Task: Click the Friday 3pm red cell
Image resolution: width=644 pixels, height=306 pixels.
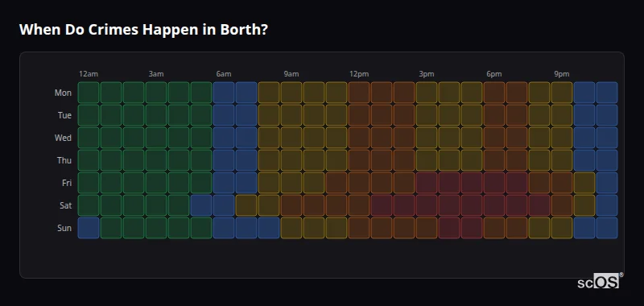Action: coord(427,183)
